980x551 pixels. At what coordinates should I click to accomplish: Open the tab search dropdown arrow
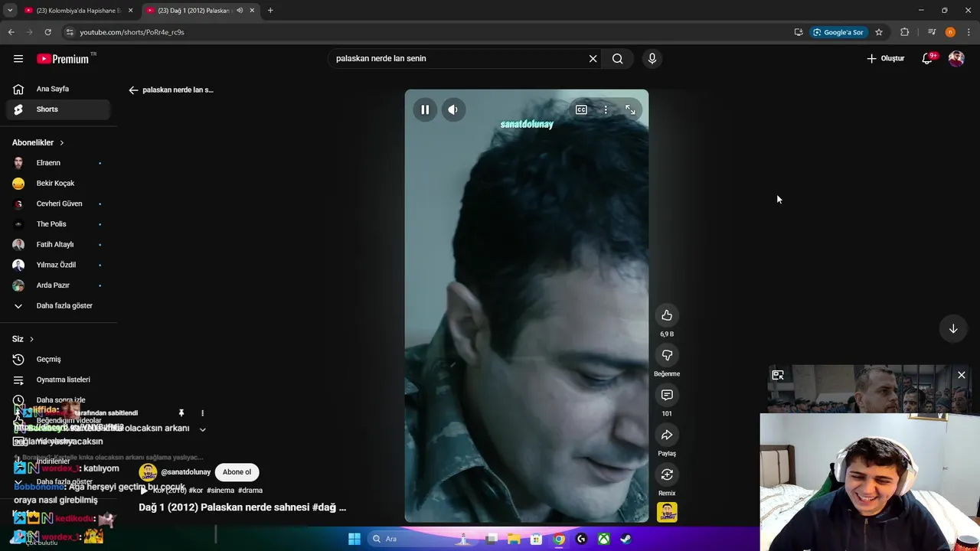10,11
